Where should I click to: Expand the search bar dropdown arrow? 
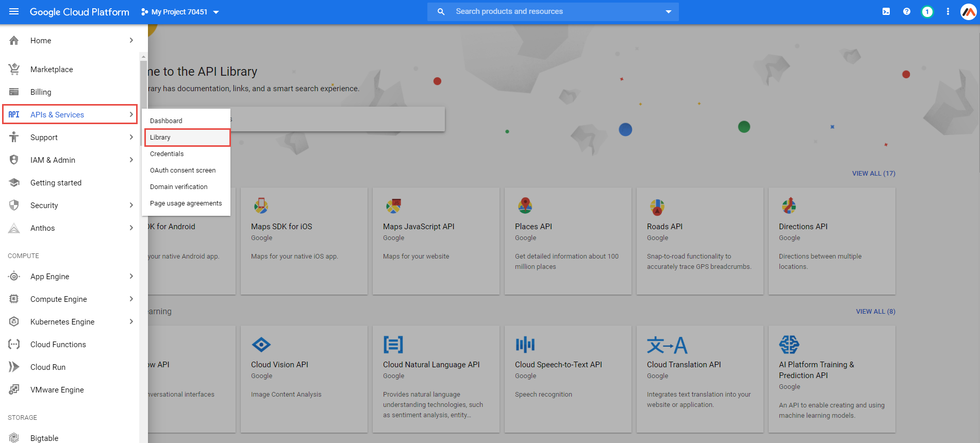tap(669, 11)
